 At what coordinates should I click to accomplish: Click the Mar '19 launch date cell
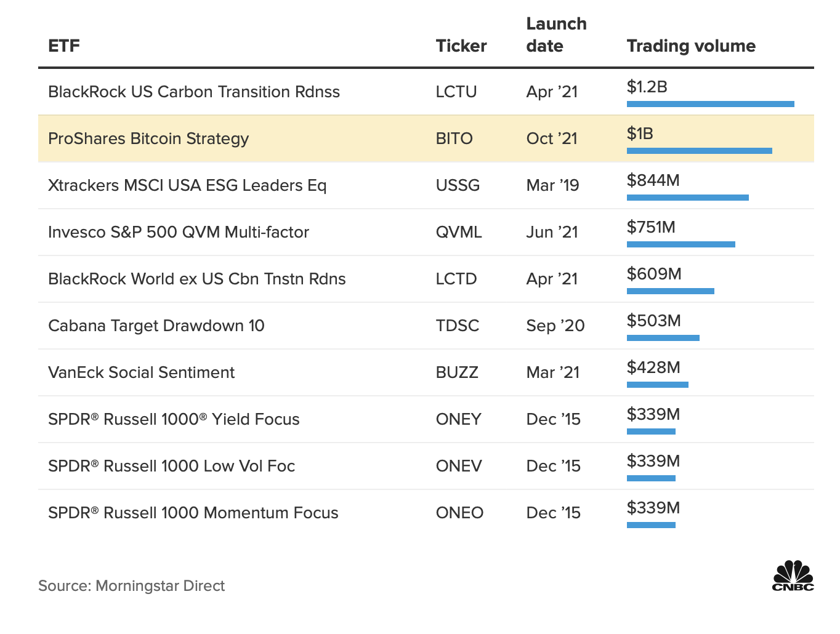(552, 185)
